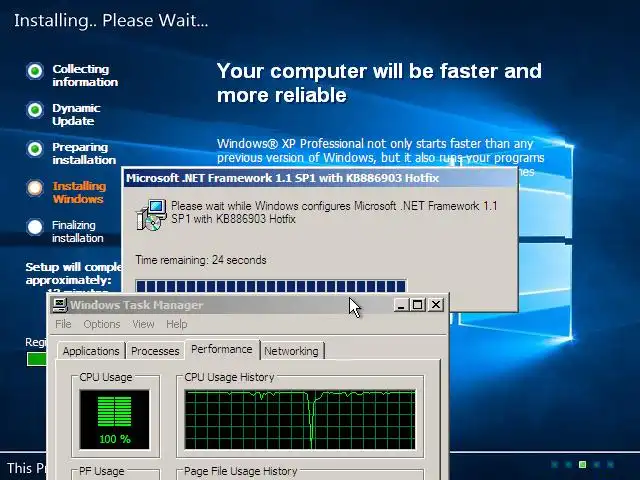
Task: Open the Options menu in Task Manager
Action: (x=102, y=324)
